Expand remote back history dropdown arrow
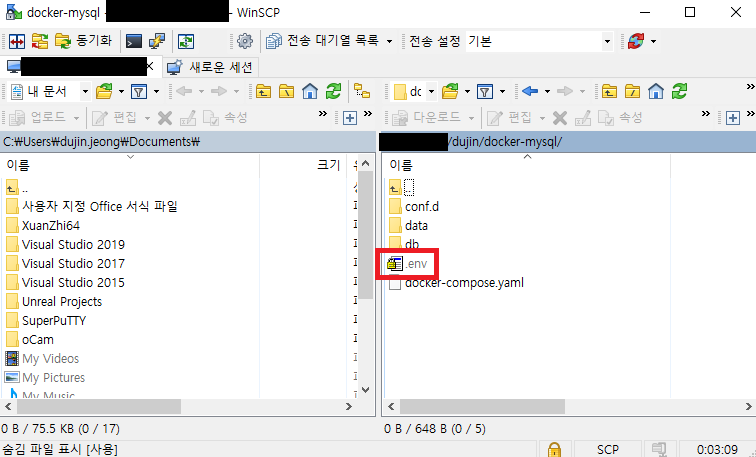Viewport: 756px width, 457px height. click(x=547, y=91)
